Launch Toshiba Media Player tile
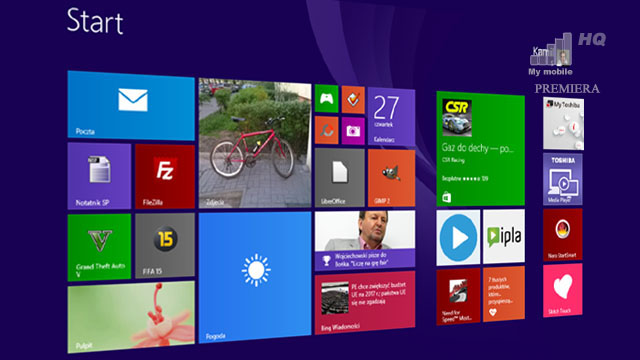The height and width of the screenshot is (360, 640). 563,179
